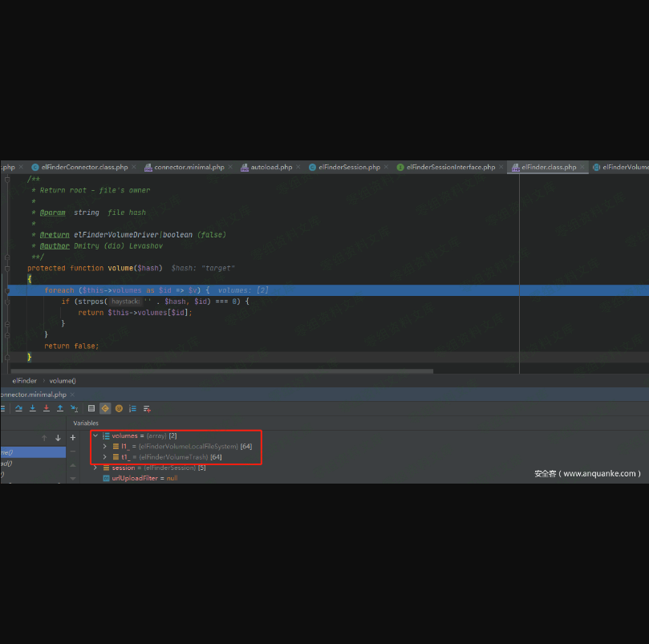
Task: Expand the l1_ elFinderVolumeLocalFileSystem entry
Action: pos(104,446)
